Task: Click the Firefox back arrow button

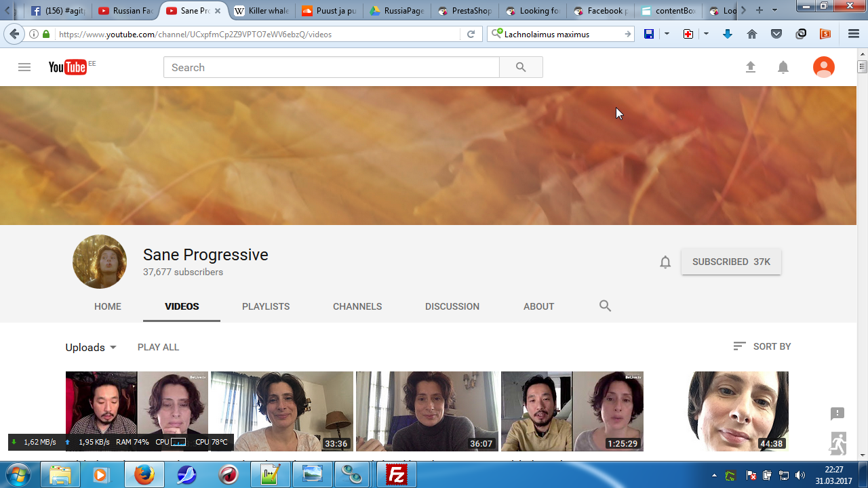Action: (14, 34)
